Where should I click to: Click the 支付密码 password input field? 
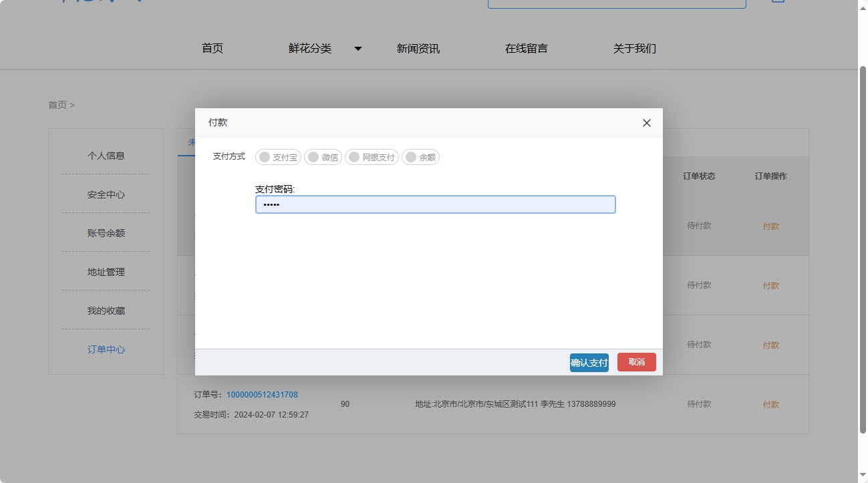pyautogui.click(x=435, y=204)
